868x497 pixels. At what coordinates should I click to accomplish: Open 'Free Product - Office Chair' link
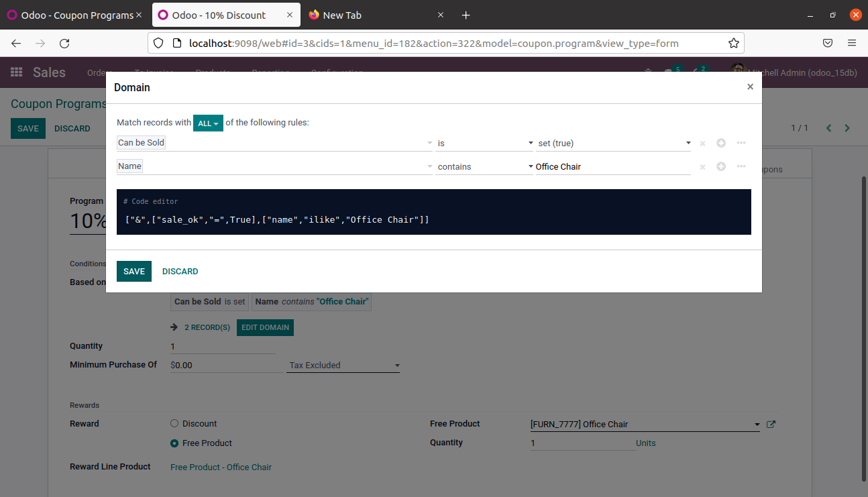coord(221,467)
